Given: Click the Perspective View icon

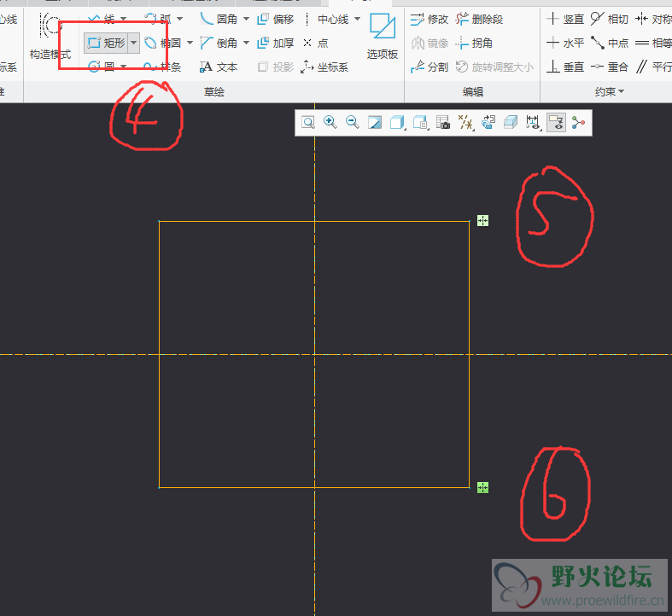Looking at the screenshot, I should pyautogui.click(x=511, y=123).
